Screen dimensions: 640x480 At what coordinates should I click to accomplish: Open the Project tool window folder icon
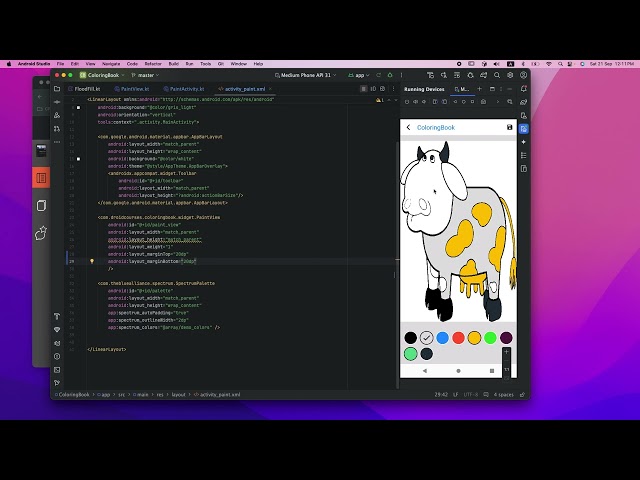click(x=57, y=89)
